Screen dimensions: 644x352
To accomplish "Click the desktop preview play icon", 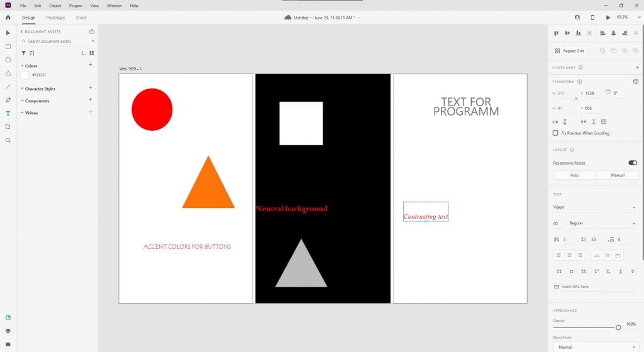I will tap(608, 18).
